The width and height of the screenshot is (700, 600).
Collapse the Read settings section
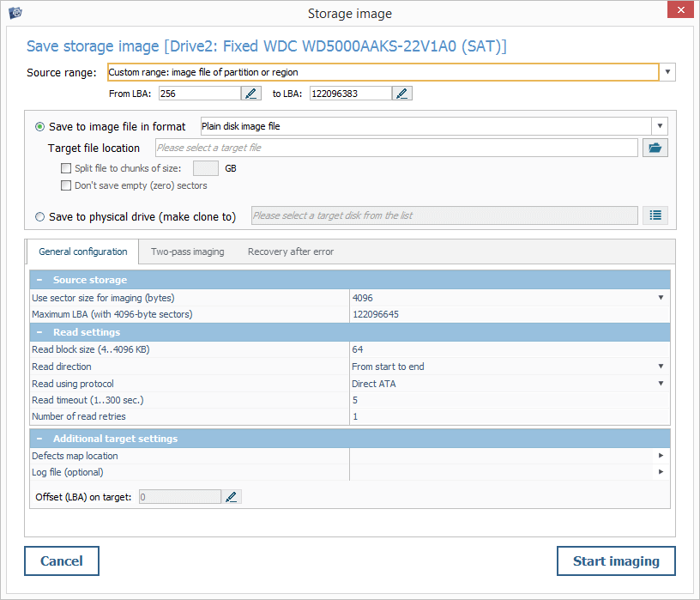tap(39, 332)
